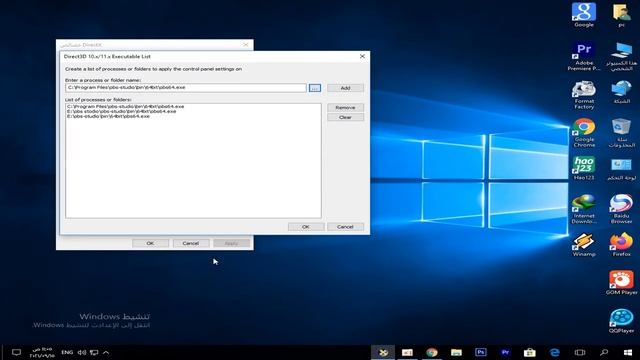Cancel the Executable List dialog
The height and width of the screenshot is (360, 640).
(x=345, y=227)
